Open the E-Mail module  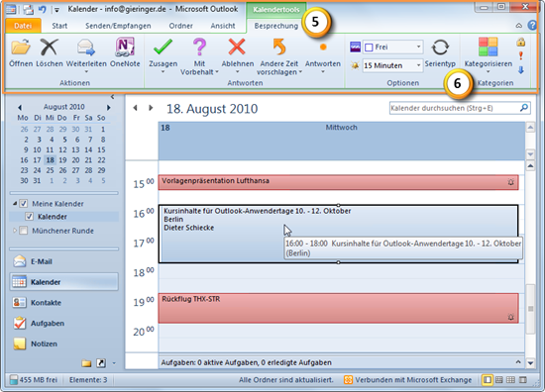tap(64, 261)
